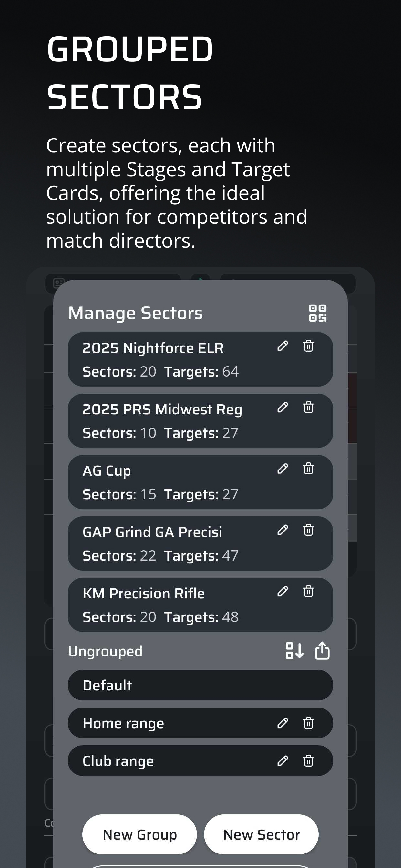Delete the 2025 PRS Midwest Reg group
401x868 pixels.
(308, 408)
